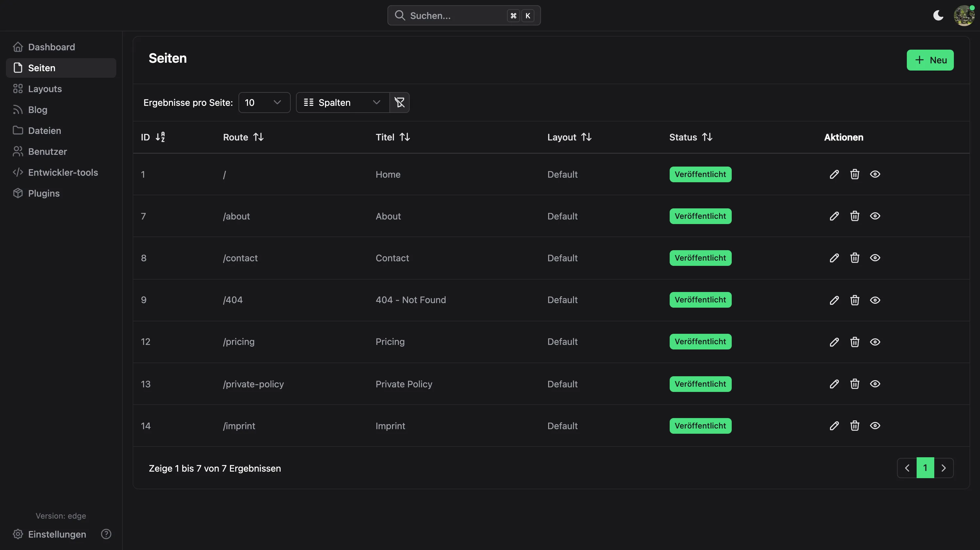Show a preview of the Imprint page
Viewport: 980px width, 550px height.
pyautogui.click(x=875, y=426)
